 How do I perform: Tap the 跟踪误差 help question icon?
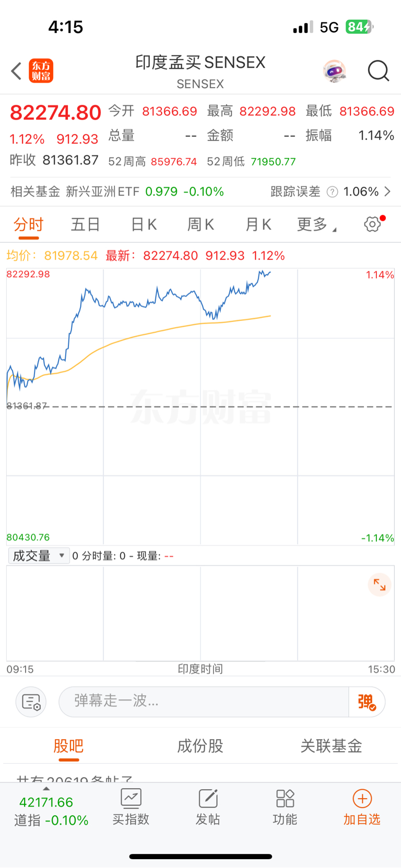332,192
